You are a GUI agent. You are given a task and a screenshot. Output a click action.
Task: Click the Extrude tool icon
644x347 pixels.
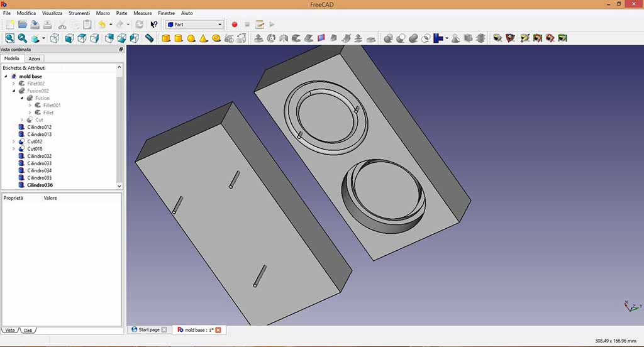coord(258,38)
